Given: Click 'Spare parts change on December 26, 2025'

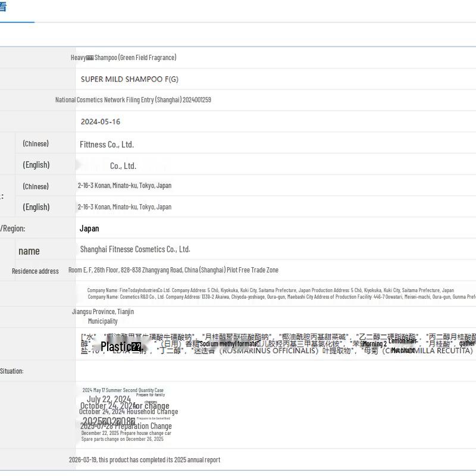Looking at the screenshot, I should click(x=123, y=439).
